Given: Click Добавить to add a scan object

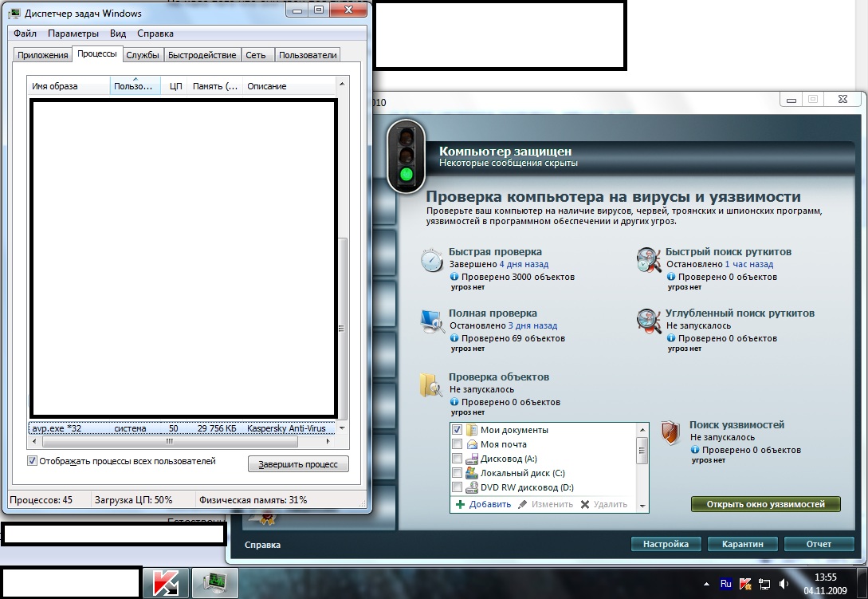Looking at the screenshot, I should [x=483, y=504].
